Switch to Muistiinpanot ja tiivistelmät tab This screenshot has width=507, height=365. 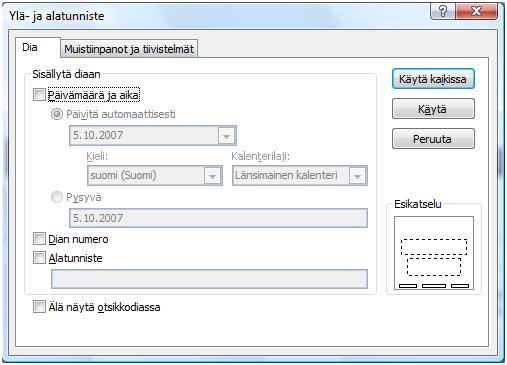pos(129,49)
